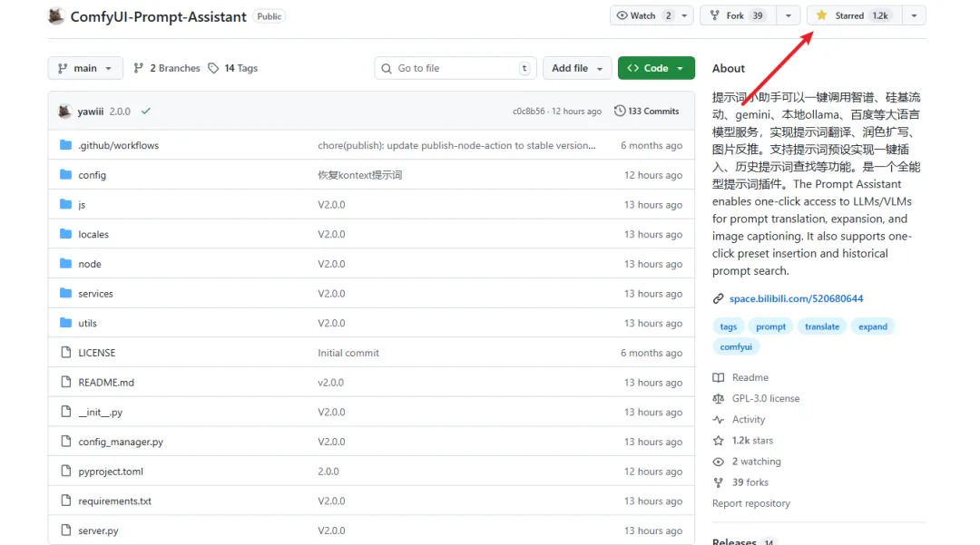This screenshot has height=545, width=980.
Task: Click the link chain icon near bilibili URL
Action: 718,298
